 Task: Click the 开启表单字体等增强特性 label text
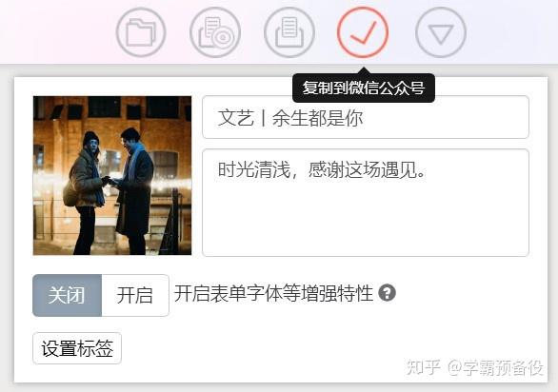[273, 294]
